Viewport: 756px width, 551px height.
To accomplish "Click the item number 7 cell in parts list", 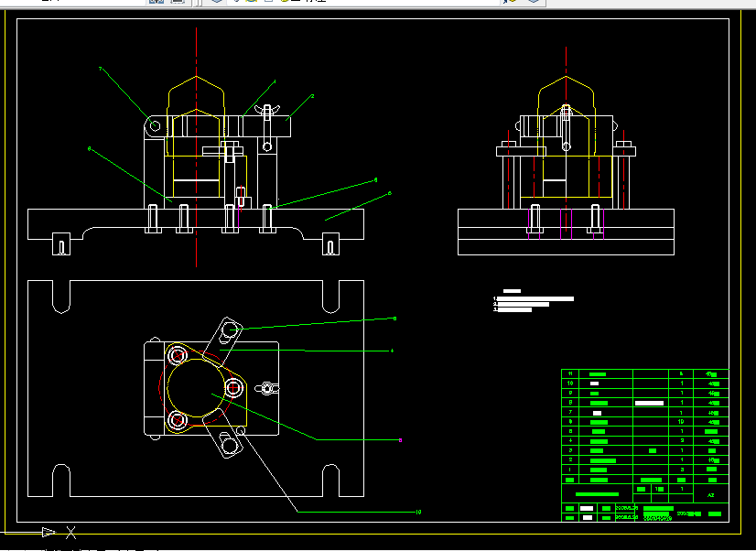I will [570, 412].
